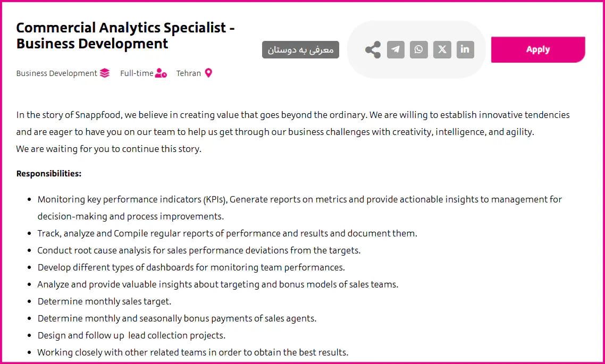Click the "Determine monthly sales target" bullet
Viewport: 605px width, 364px height.
tap(104, 301)
